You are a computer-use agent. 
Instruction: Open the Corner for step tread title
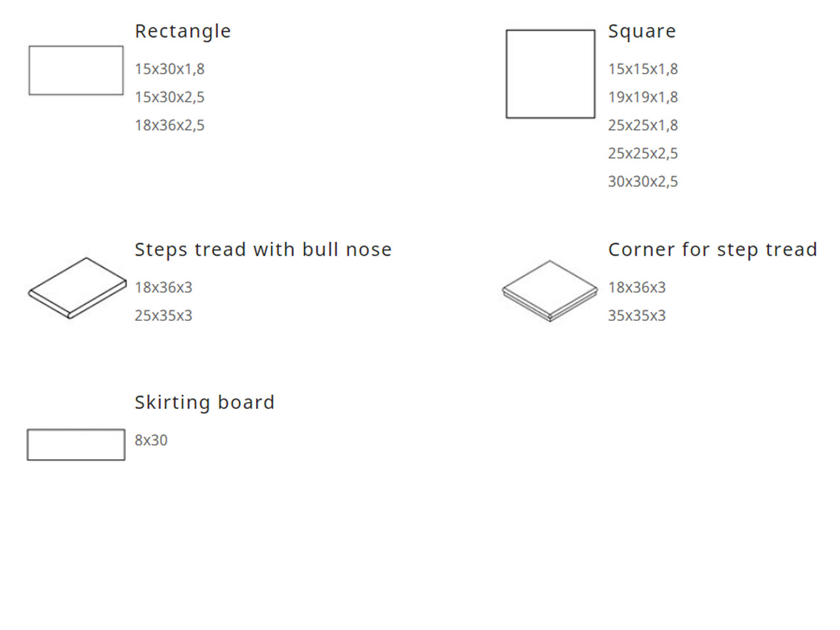pos(712,249)
